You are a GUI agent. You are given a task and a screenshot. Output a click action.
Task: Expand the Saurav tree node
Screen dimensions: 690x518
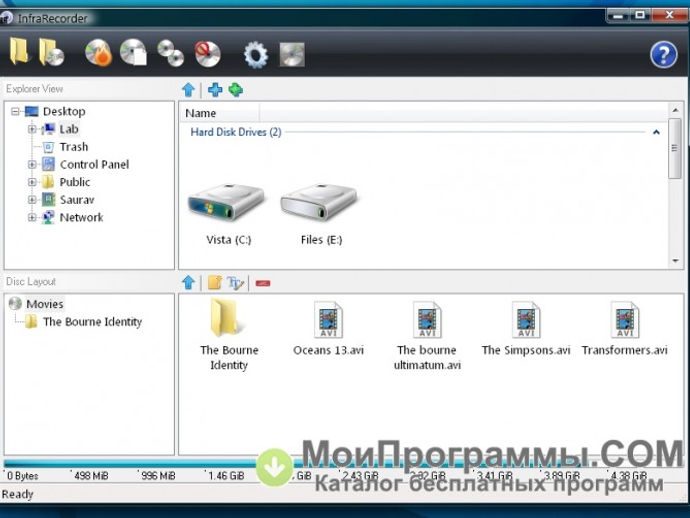32,199
